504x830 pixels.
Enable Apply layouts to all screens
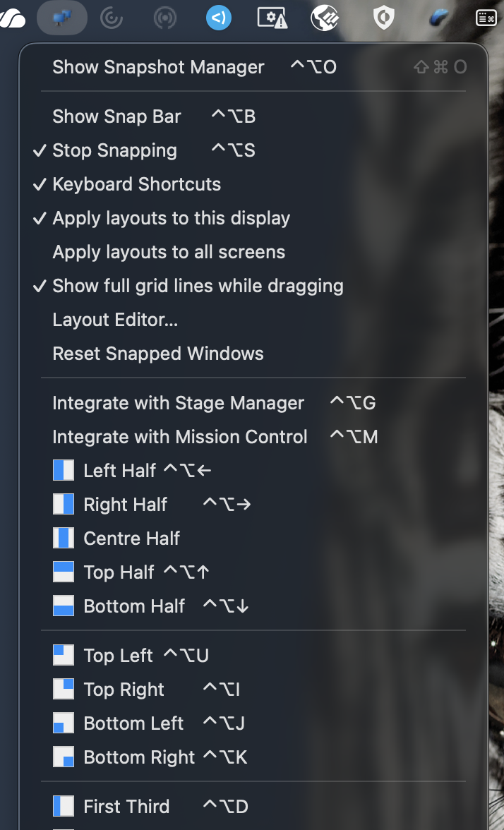168,252
